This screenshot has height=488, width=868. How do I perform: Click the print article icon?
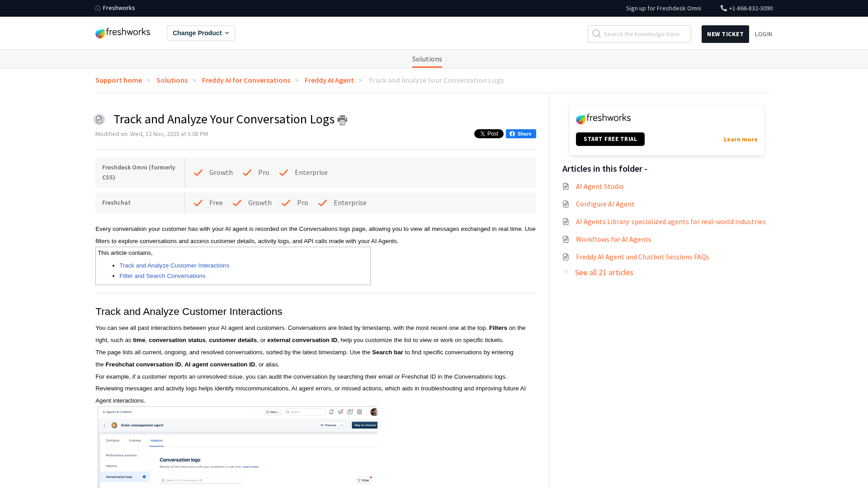[342, 120]
